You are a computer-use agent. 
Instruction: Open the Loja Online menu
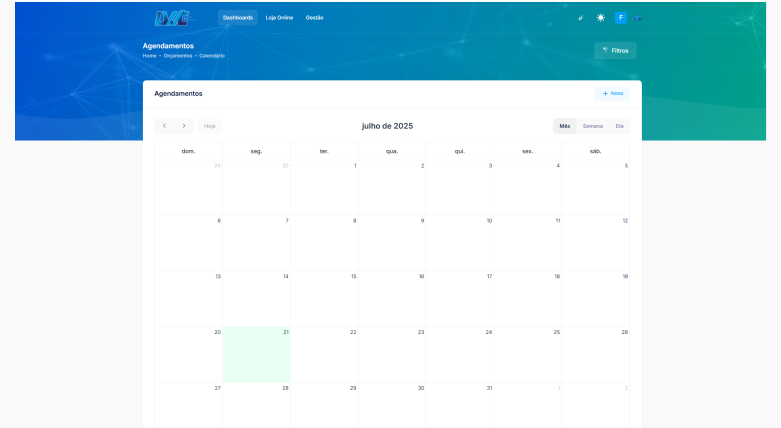click(279, 18)
